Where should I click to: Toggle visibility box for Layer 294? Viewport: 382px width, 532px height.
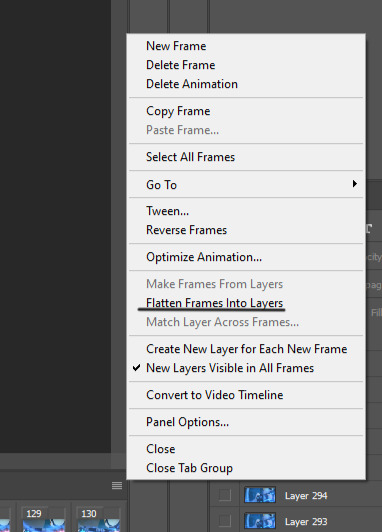coord(225,495)
